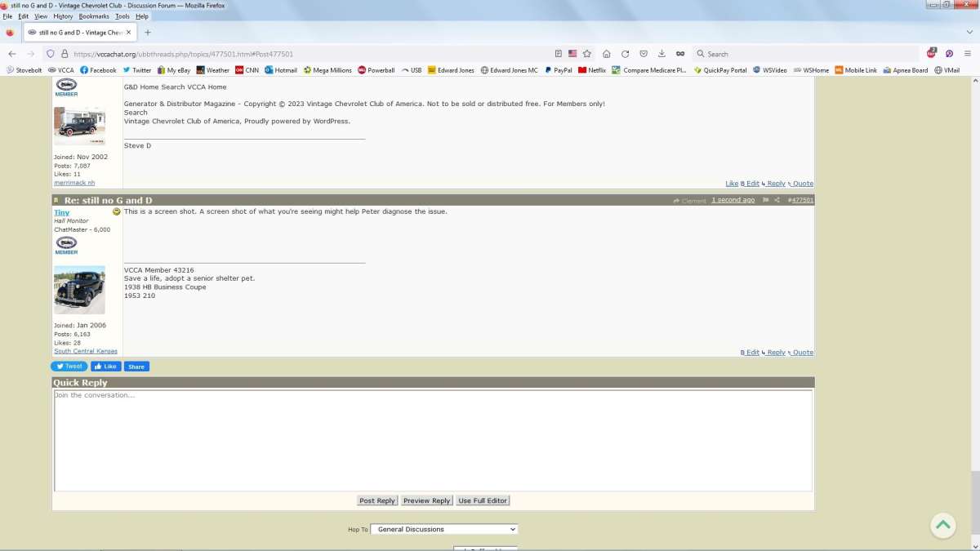Image resolution: width=980 pixels, height=551 pixels.
Task: Focus the browser Search box
Action: click(x=804, y=54)
